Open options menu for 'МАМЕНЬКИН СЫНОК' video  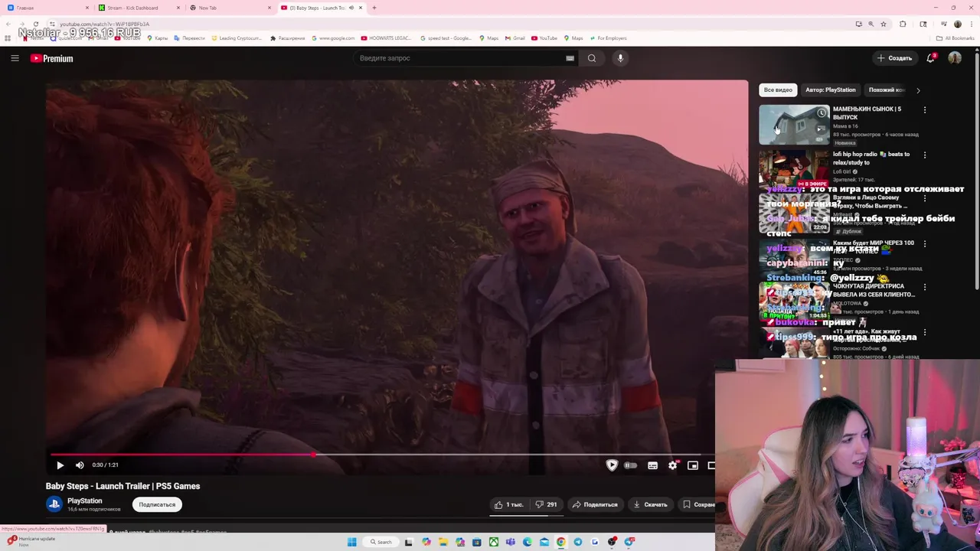click(x=925, y=110)
